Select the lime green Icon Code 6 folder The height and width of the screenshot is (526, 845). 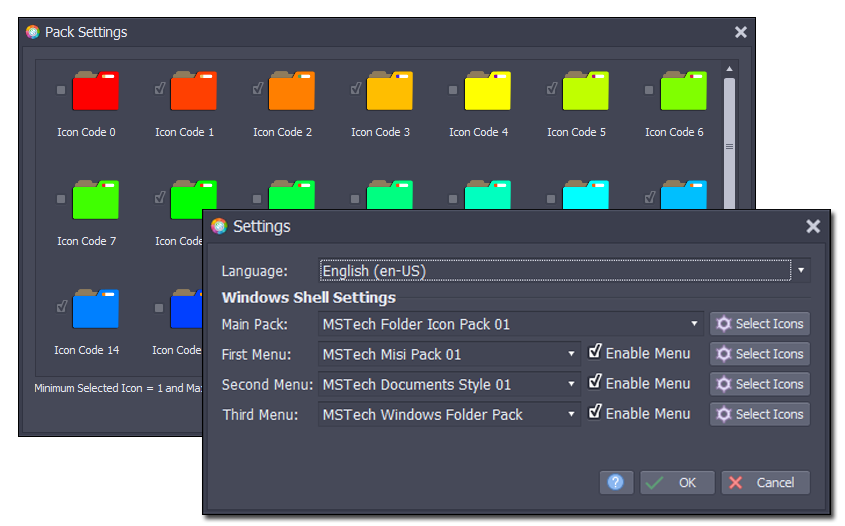tap(683, 91)
